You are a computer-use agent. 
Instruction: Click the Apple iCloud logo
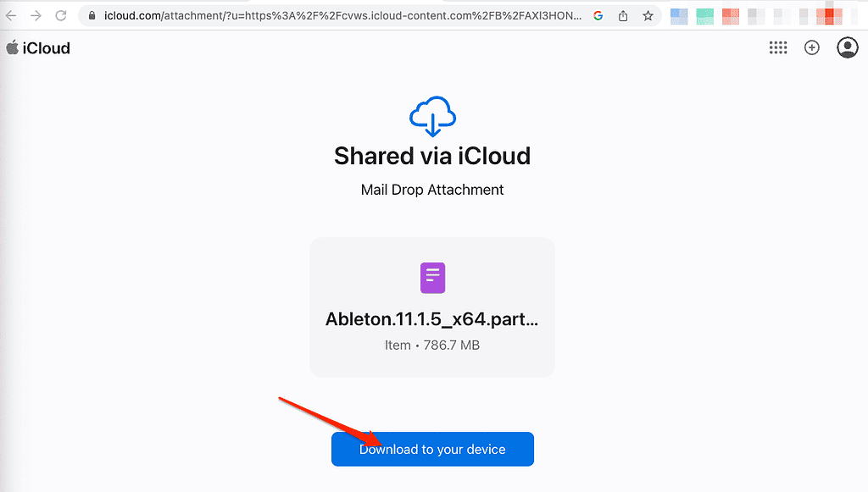38,47
